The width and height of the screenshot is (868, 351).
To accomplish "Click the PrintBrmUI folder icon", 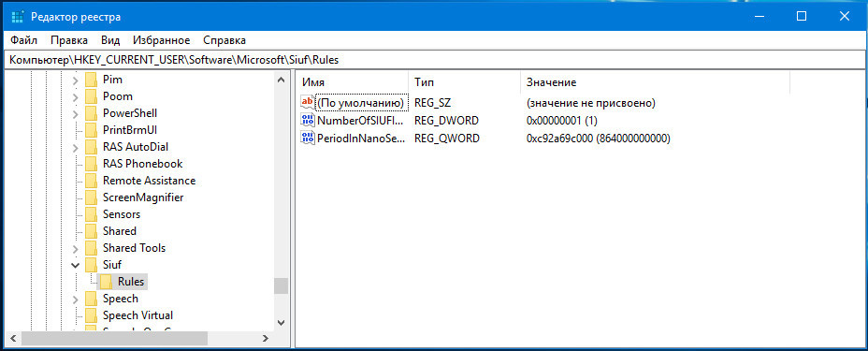I will click(x=92, y=130).
